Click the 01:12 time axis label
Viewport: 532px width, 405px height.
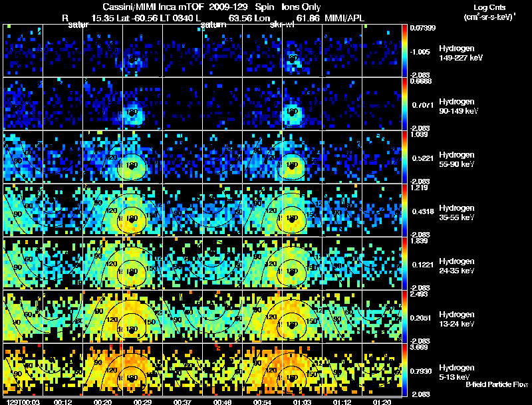[342, 402]
